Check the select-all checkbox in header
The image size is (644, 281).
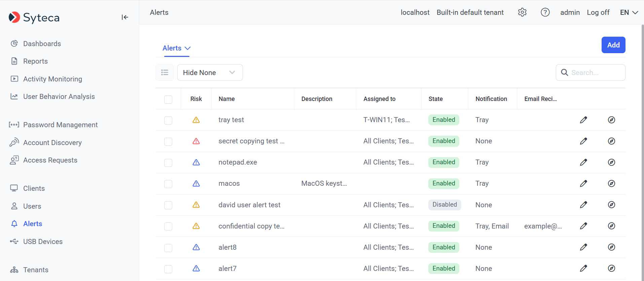(x=168, y=99)
